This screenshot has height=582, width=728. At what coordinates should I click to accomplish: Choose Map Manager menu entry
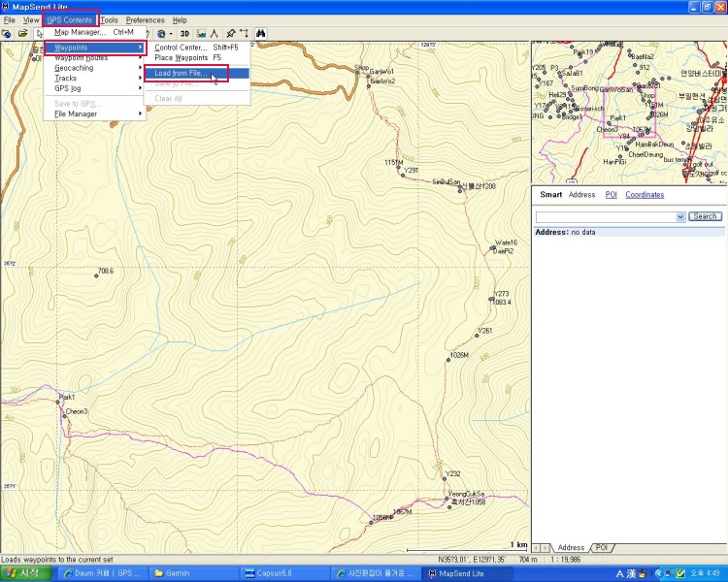coord(94,32)
